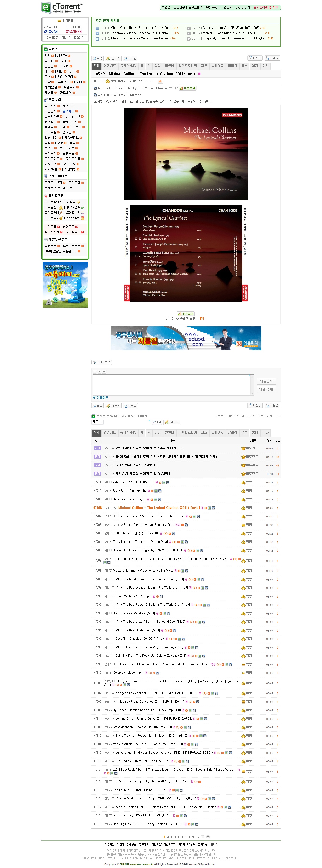322x868 pixels.
Task: Shrink comment box with the up-arrow control
Action: (95, 372)
